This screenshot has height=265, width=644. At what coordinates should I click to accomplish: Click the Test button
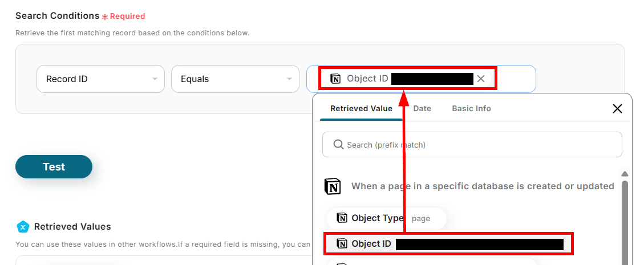tap(54, 166)
